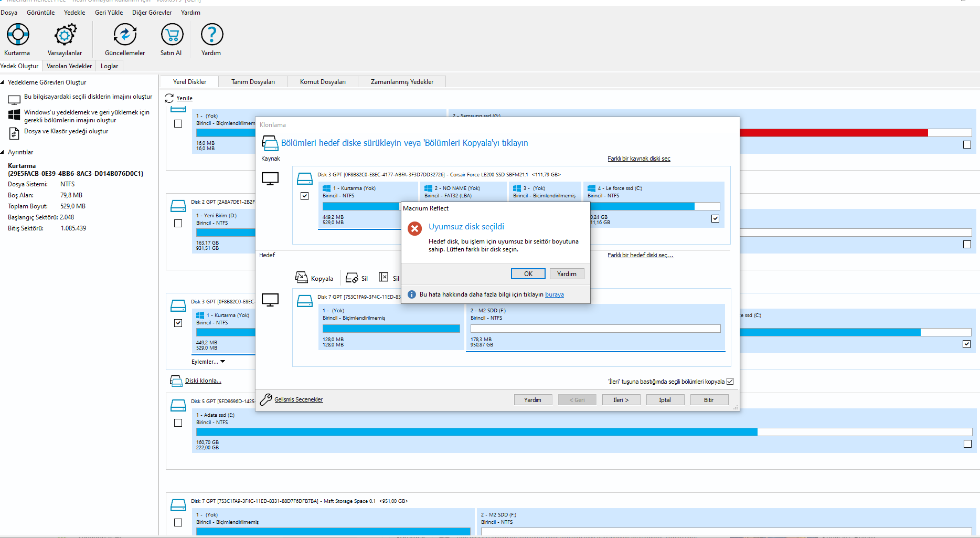
Task: Click the Disk 2 drive icon in the main window
Action: tap(178, 206)
